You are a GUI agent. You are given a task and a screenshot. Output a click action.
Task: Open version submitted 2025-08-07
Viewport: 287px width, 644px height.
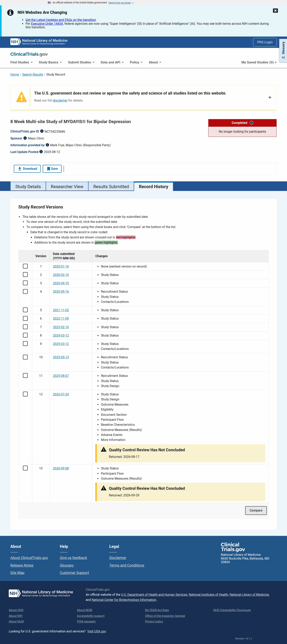tap(61, 376)
